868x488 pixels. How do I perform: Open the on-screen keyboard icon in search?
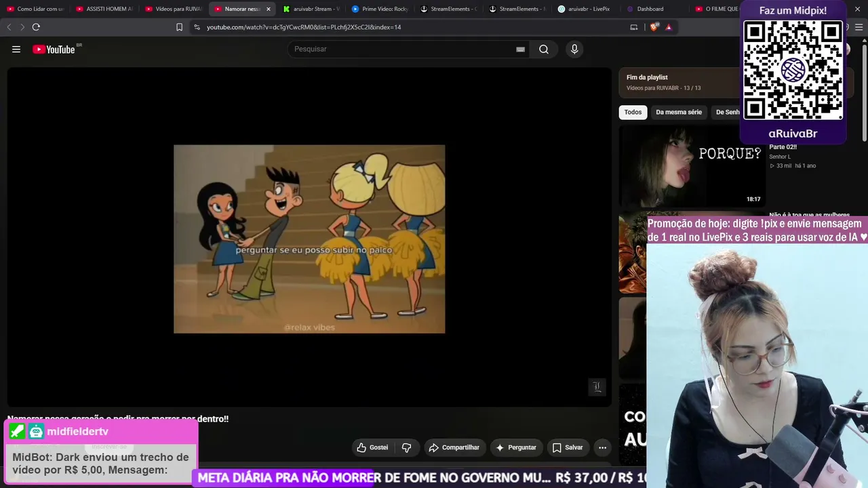click(520, 49)
